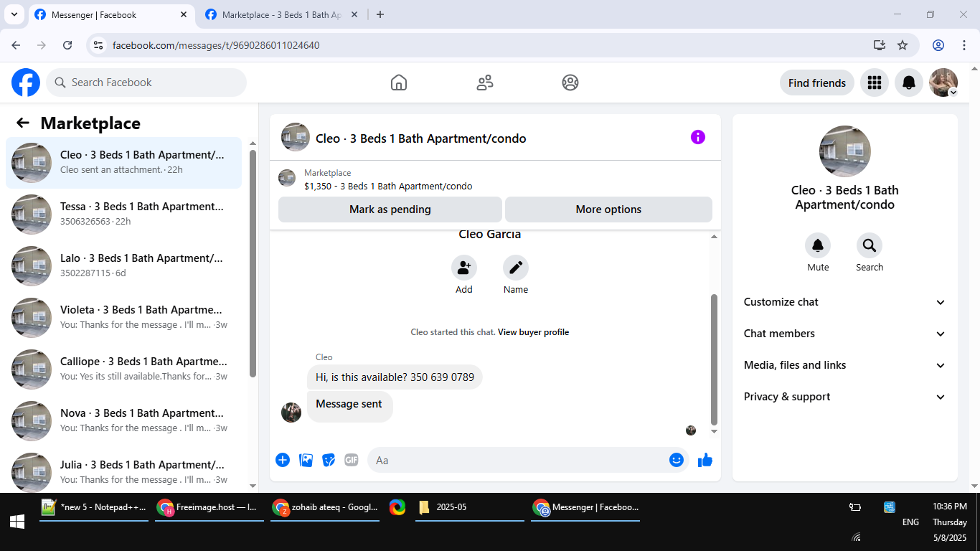Switch to the Messenger | Facebook tab

click(x=111, y=14)
